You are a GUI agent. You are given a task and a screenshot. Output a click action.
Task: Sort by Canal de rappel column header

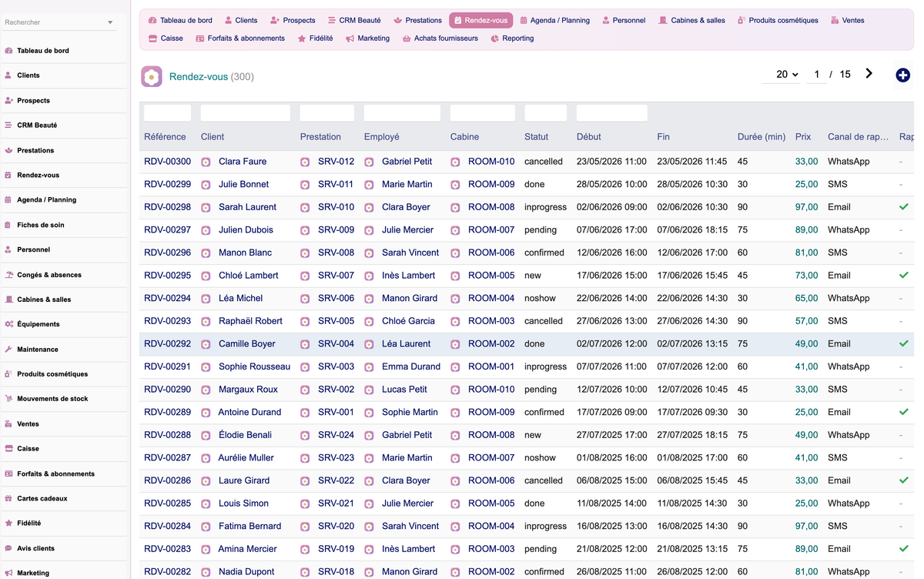[858, 137]
